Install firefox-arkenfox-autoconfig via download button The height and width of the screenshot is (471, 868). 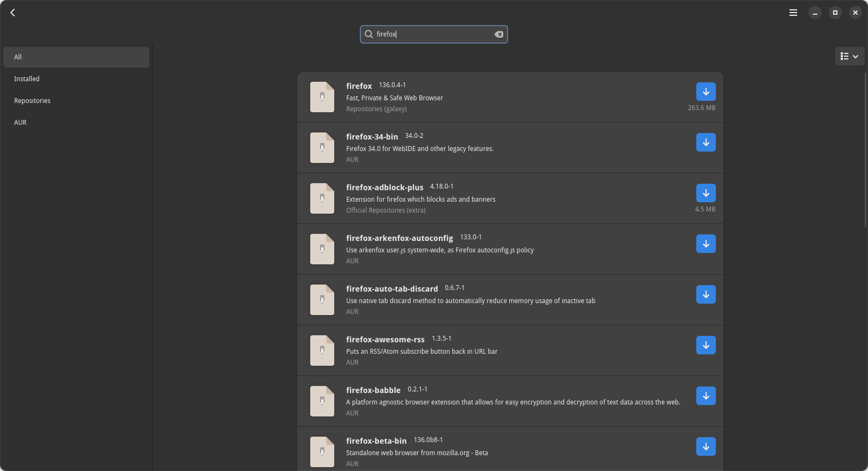click(x=706, y=244)
